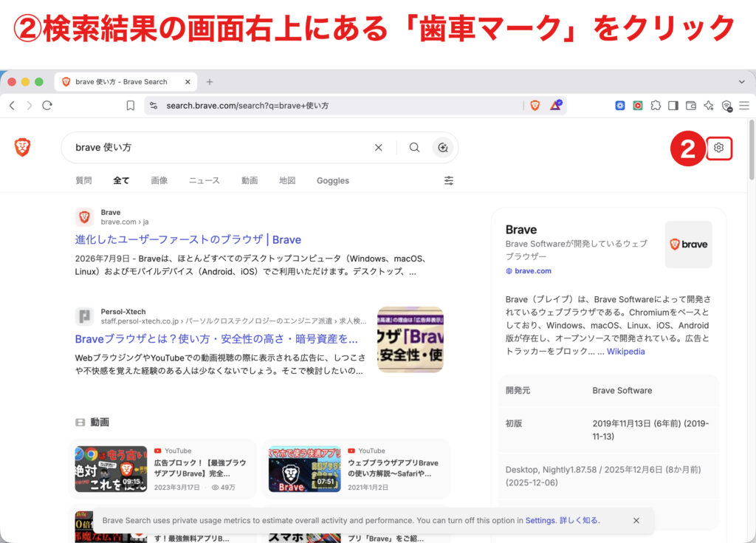Image resolution: width=756 pixels, height=543 pixels.
Task: Open a new tab with plus button
Action: (209, 82)
